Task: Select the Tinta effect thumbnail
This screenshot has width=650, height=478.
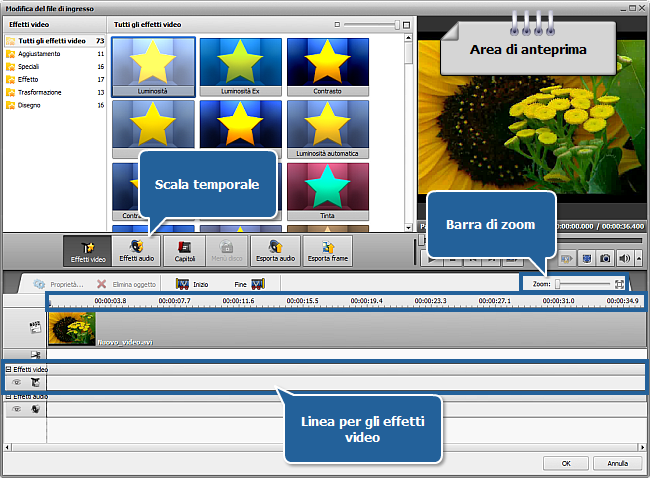Action: [327, 192]
